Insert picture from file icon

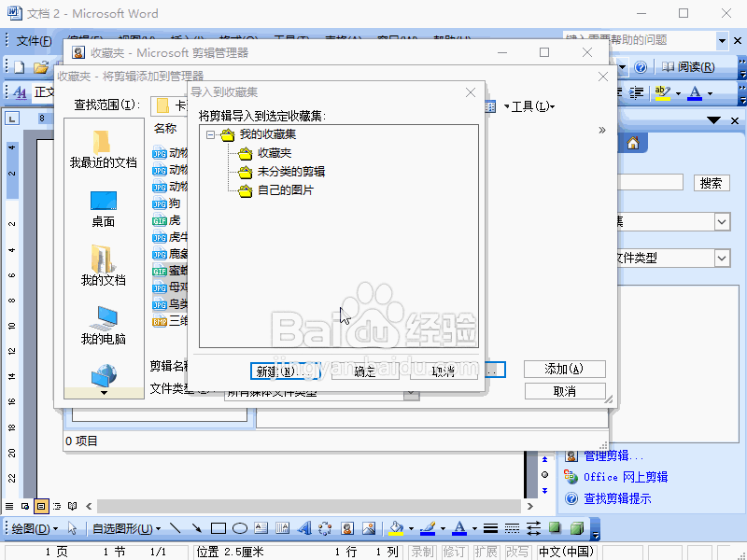pos(369,528)
